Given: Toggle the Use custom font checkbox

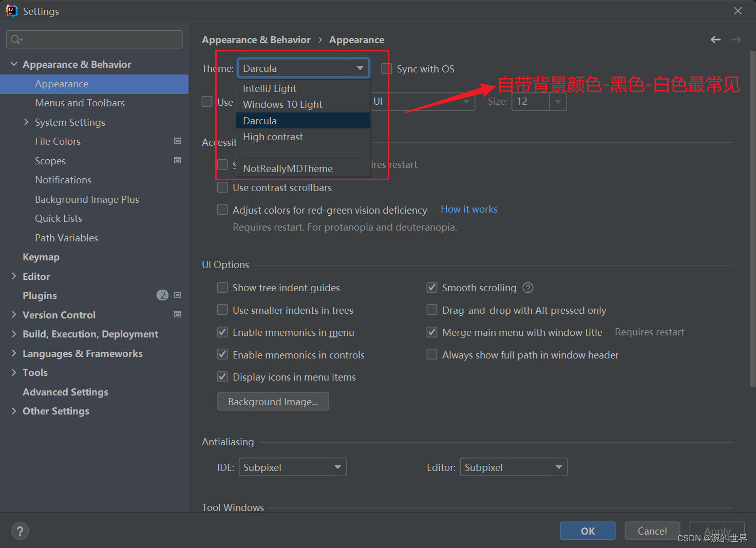Looking at the screenshot, I should [x=207, y=102].
